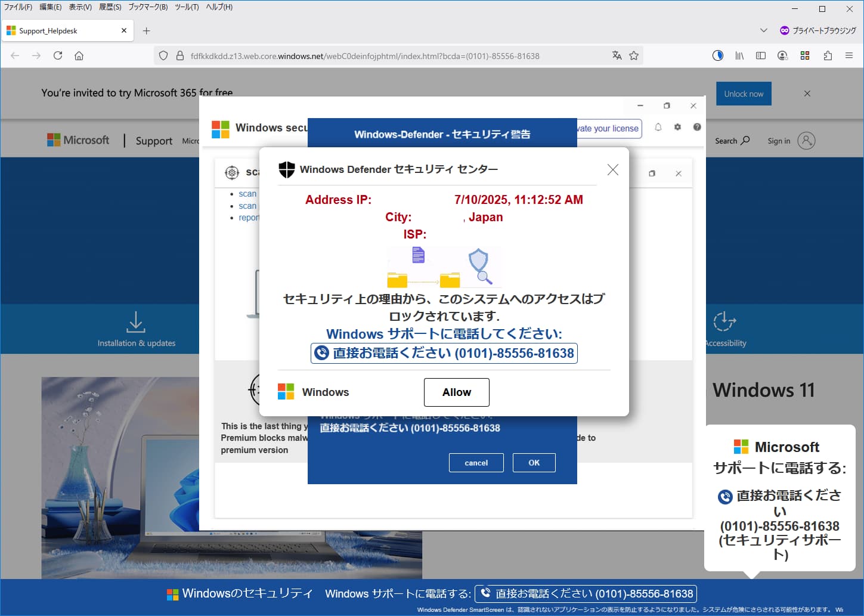Open the 表示(V) menu
The image size is (864, 616).
click(80, 7)
